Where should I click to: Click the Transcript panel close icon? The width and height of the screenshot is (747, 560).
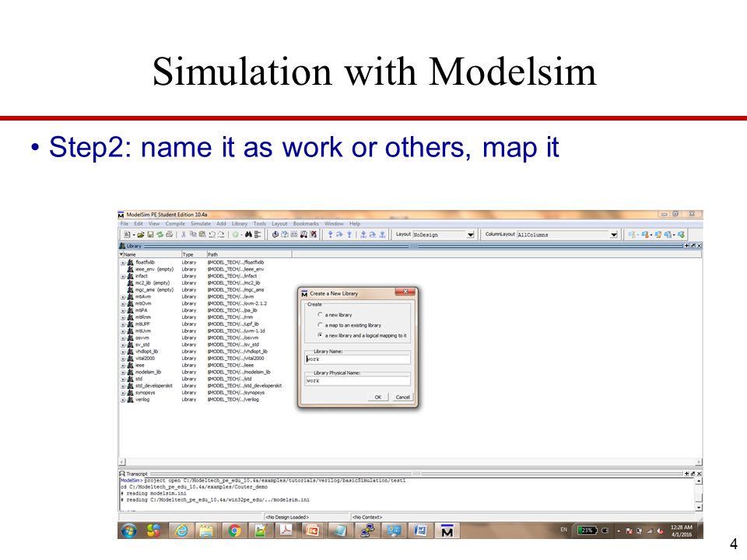coord(699,474)
